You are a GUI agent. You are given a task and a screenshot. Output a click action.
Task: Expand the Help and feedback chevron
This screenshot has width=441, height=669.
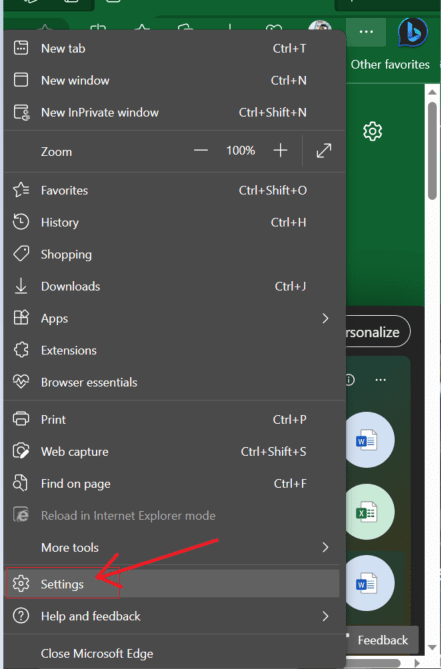(325, 616)
